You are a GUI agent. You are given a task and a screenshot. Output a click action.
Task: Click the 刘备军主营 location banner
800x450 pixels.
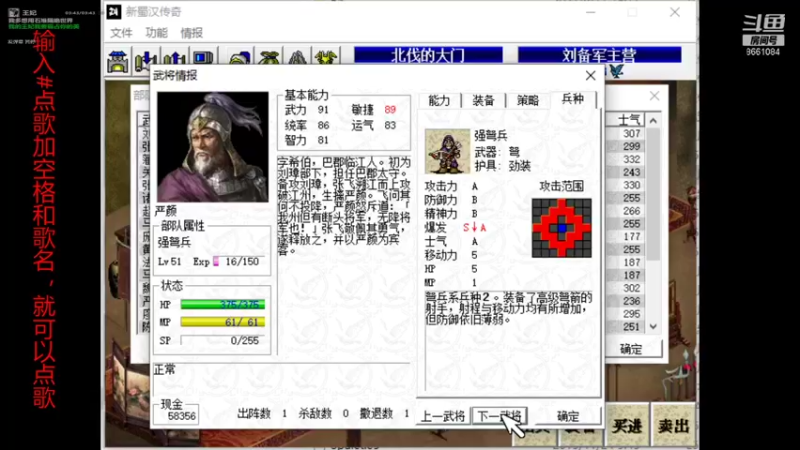click(599, 55)
